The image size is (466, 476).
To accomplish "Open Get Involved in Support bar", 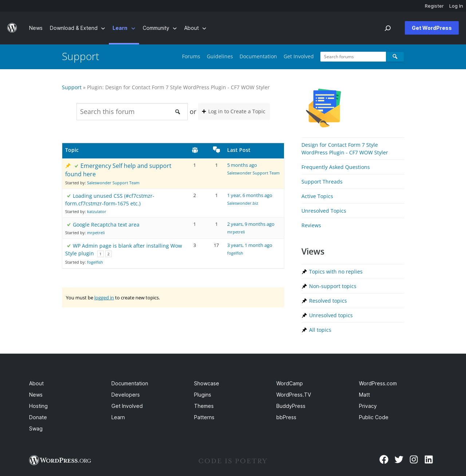I will coord(299,56).
